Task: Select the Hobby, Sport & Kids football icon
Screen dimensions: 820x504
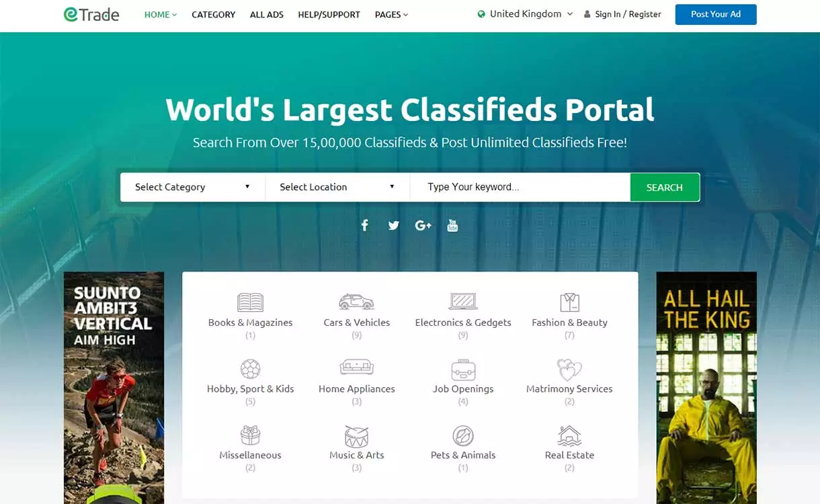Action: click(249, 368)
